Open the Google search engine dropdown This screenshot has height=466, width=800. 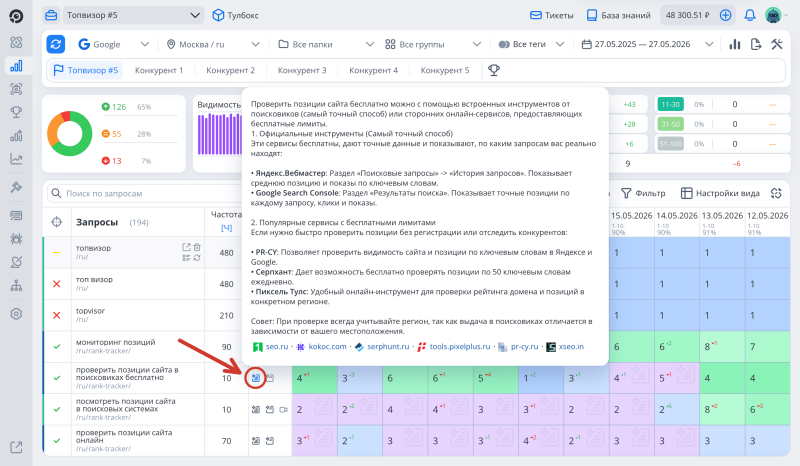pos(113,44)
